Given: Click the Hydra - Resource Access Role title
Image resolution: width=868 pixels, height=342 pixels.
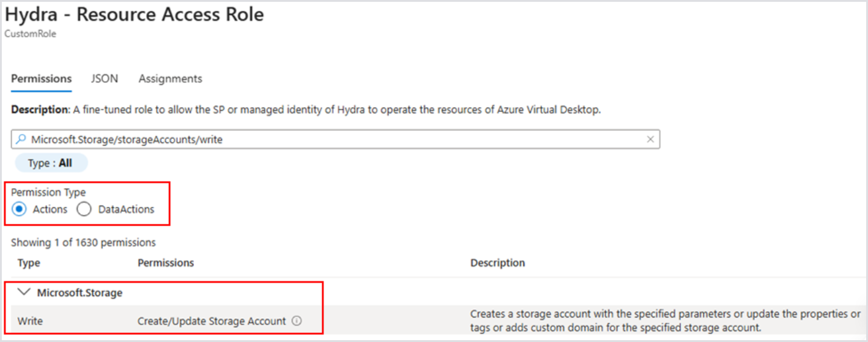Looking at the screenshot, I should (x=135, y=15).
